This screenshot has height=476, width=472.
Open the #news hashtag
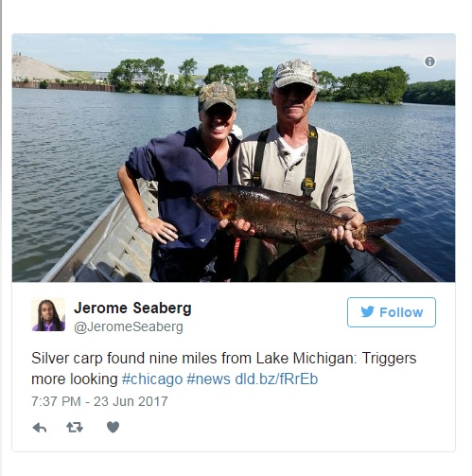[x=208, y=379]
